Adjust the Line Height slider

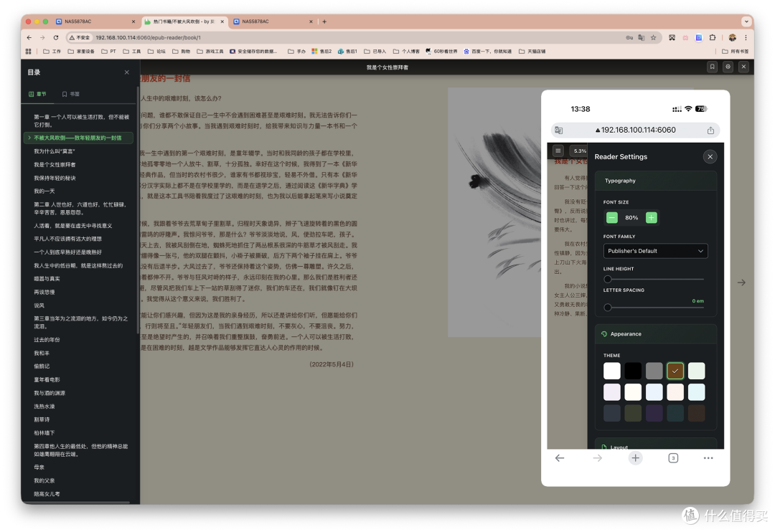click(655, 279)
